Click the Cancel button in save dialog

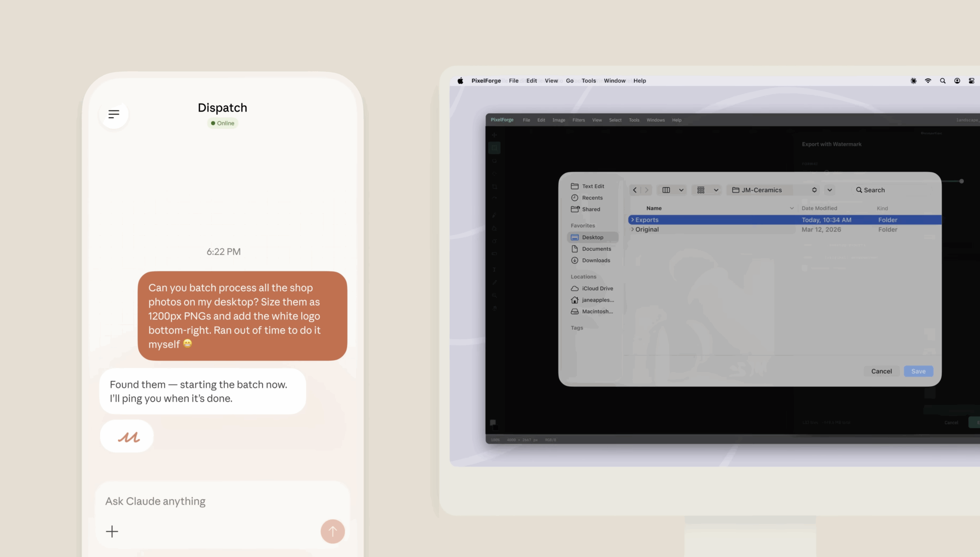tap(881, 371)
